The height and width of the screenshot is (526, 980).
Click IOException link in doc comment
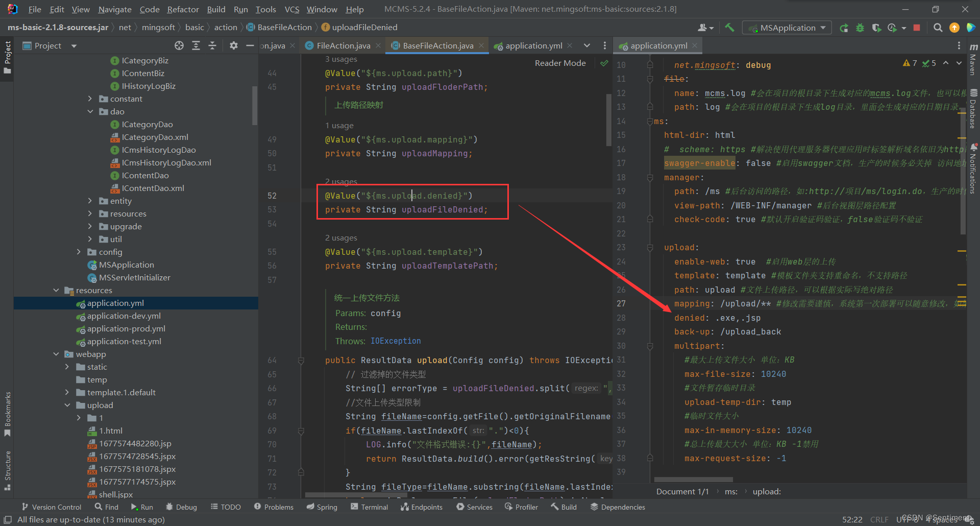[x=396, y=341]
